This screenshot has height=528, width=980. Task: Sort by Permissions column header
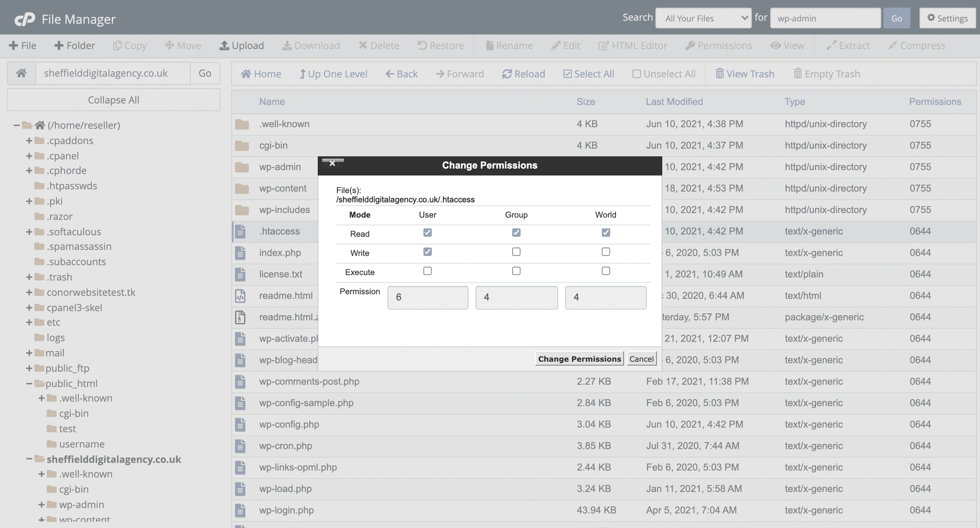tap(935, 102)
